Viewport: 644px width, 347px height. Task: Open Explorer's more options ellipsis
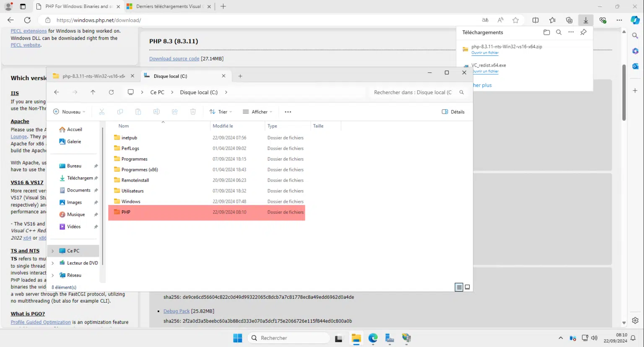(x=288, y=112)
